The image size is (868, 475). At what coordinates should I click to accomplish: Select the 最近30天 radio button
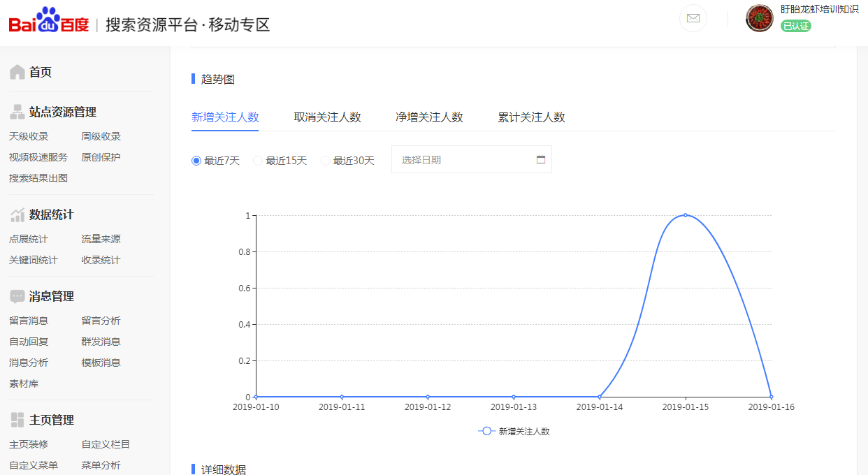click(326, 161)
